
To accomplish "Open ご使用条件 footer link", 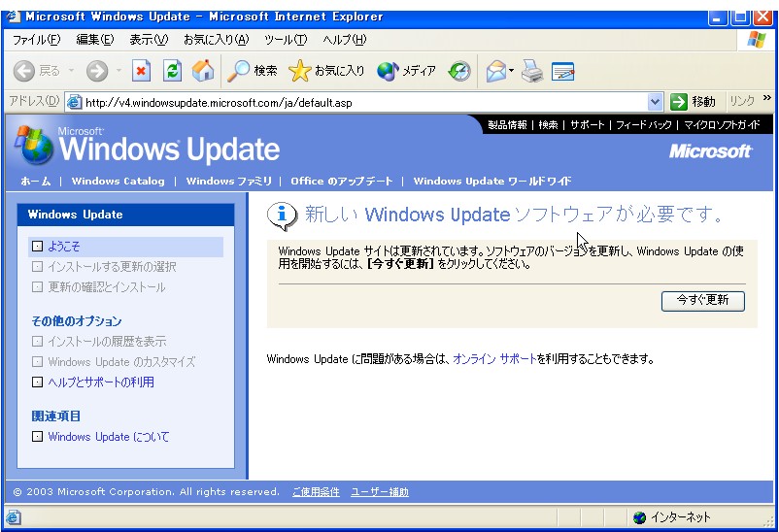I will tap(316, 492).
